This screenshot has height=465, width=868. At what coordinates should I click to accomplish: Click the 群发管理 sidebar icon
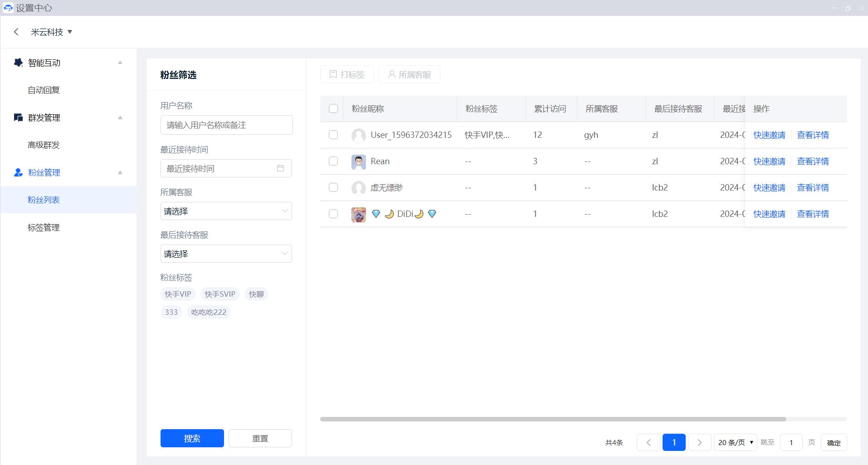[18, 117]
